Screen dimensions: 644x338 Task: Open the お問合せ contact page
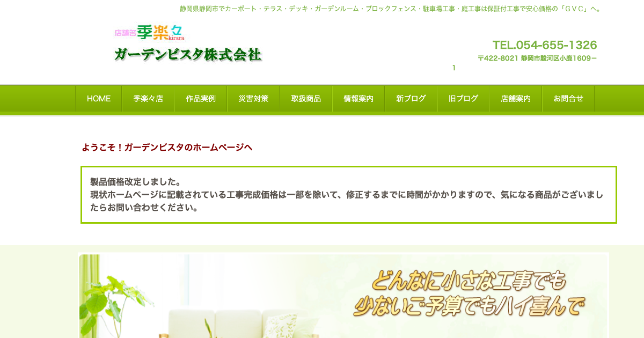point(568,99)
